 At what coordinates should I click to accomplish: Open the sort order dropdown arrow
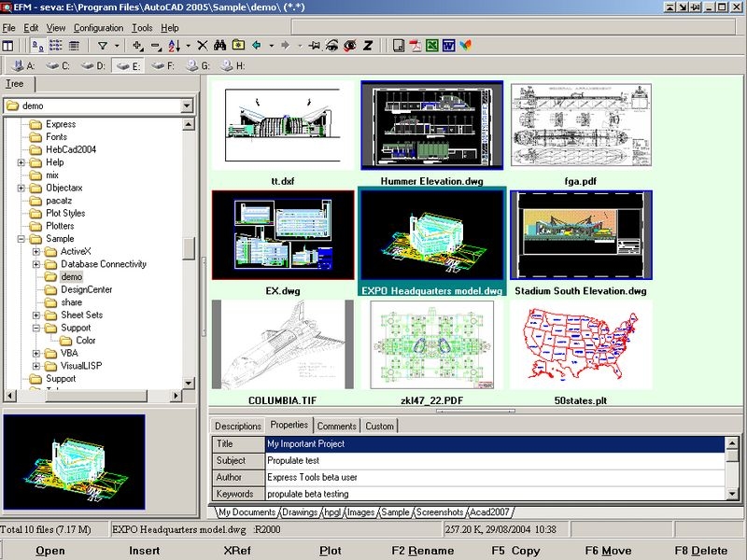click(189, 46)
